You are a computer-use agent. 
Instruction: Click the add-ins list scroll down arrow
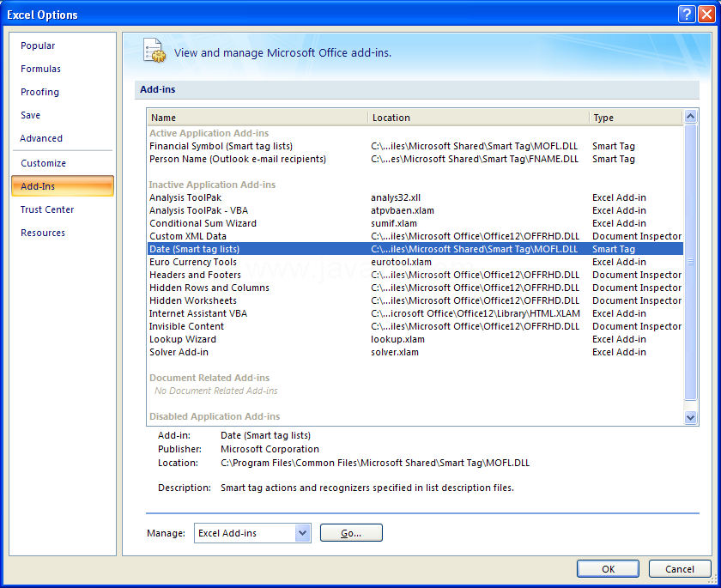click(x=690, y=417)
